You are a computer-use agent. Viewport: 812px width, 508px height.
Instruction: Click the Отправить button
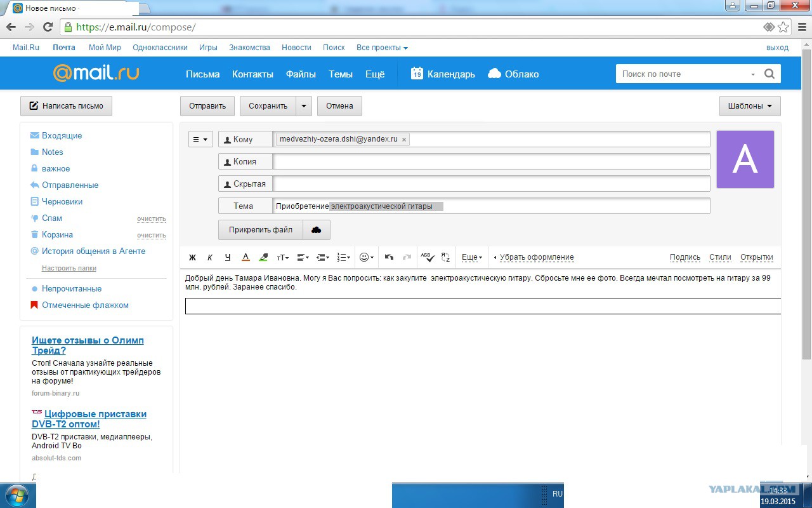click(x=207, y=106)
